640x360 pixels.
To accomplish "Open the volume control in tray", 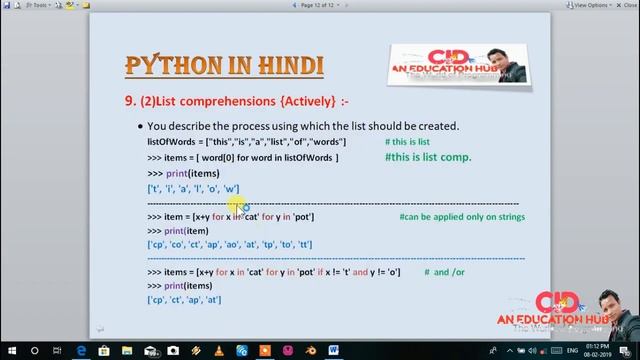I will click(532, 351).
